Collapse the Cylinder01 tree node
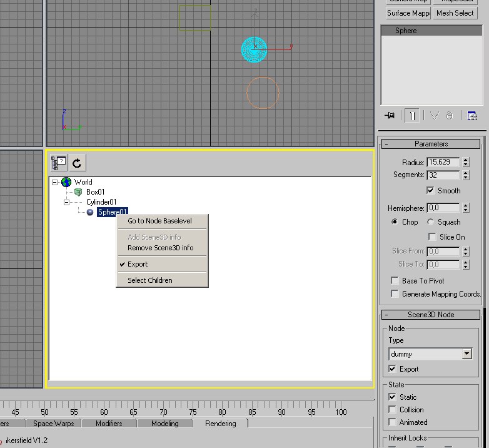 67,202
